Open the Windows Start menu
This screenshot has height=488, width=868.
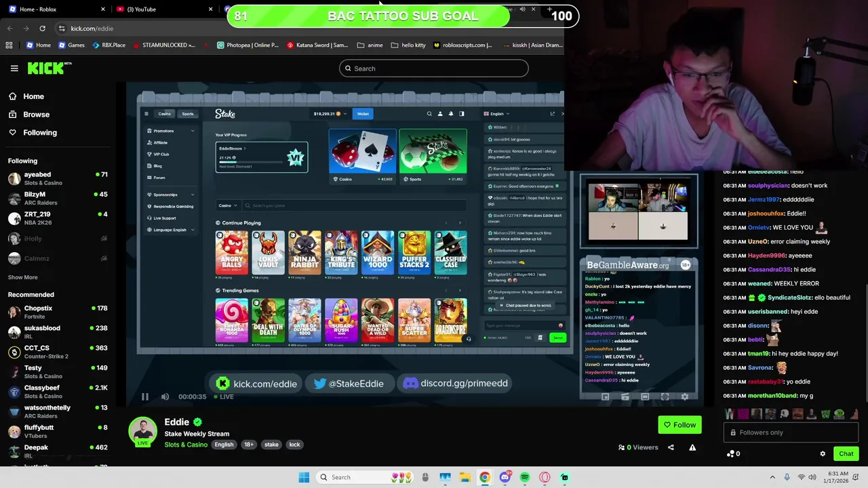(304, 477)
